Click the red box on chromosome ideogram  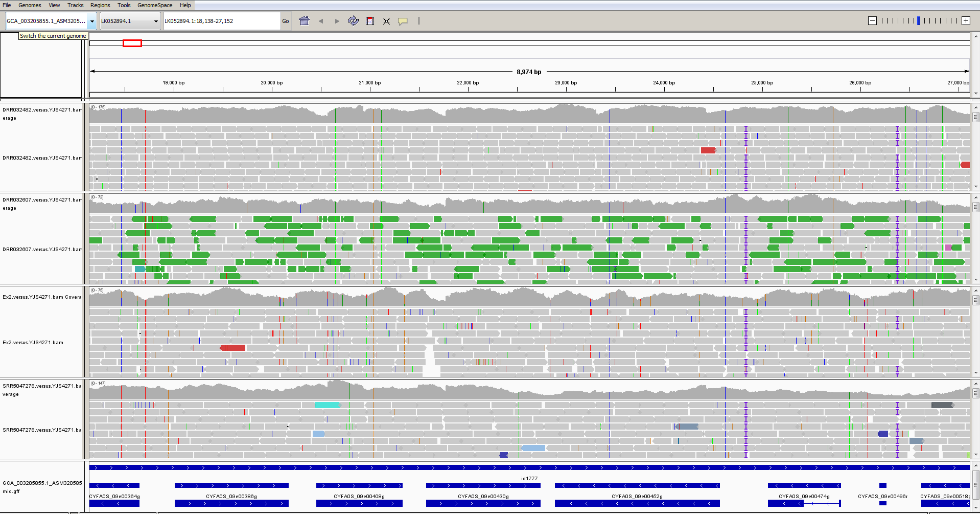click(132, 43)
